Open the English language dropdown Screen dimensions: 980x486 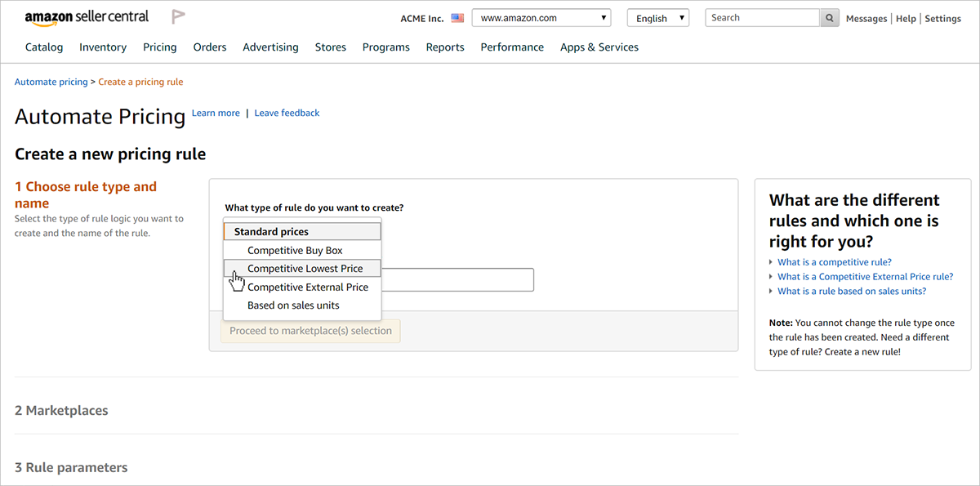pyautogui.click(x=657, y=16)
